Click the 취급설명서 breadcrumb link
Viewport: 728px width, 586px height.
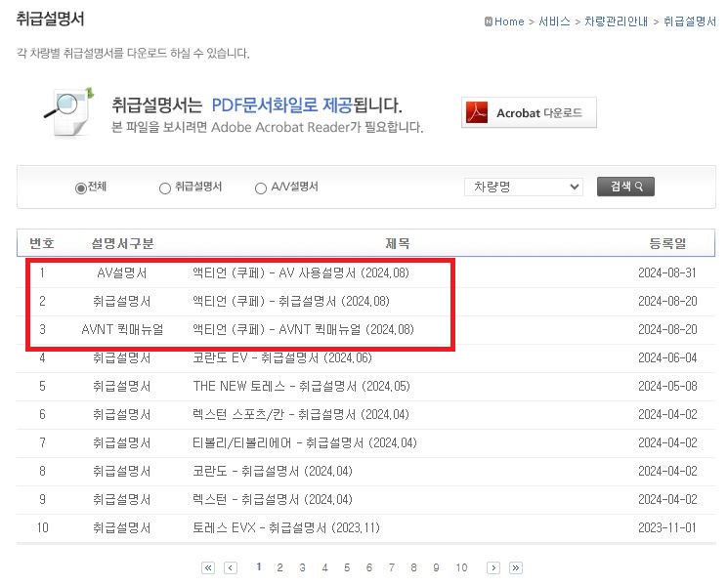tap(690, 21)
